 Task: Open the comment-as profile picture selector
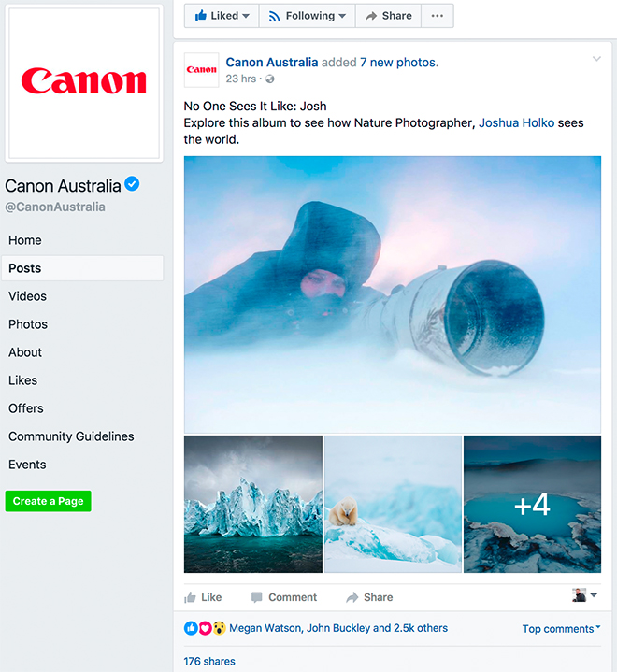click(x=585, y=595)
